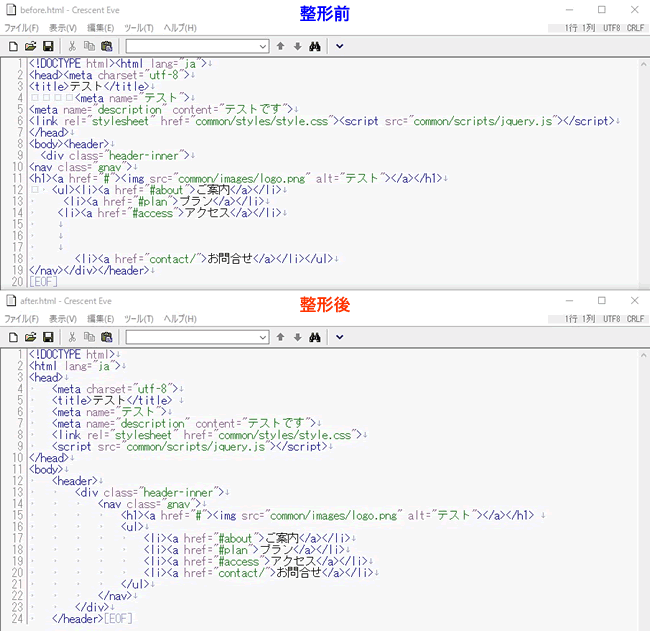Click UTF8 encoding indicator in before.html window
The width and height of the screenshot is (650, 631).
(x=612, y=28)
